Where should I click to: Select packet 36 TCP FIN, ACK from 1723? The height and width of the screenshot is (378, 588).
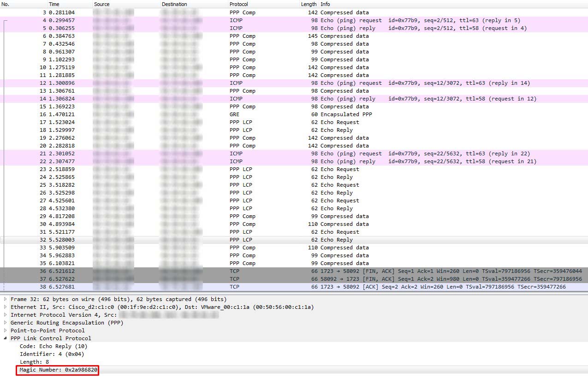(294, 271)
